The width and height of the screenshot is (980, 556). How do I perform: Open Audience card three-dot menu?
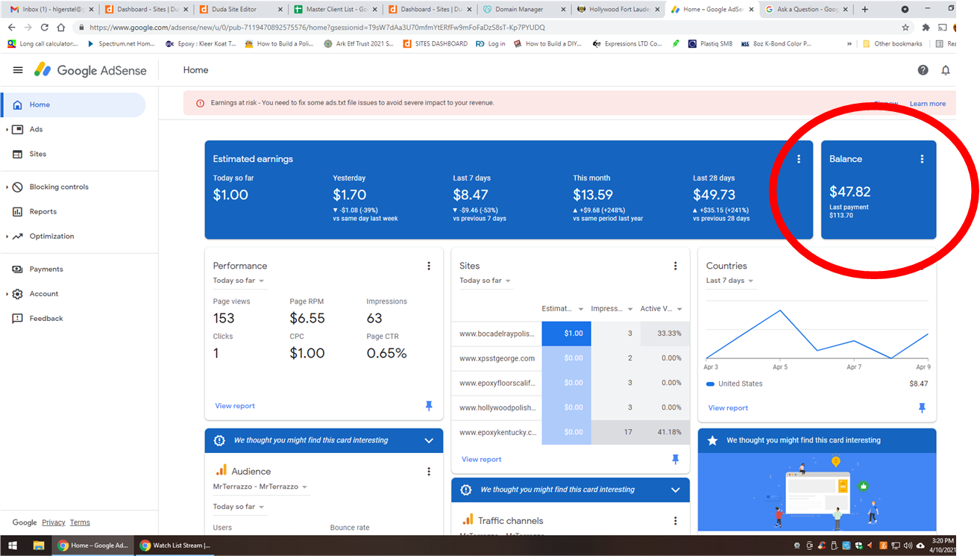pyautogui.click(x=429, y=472)
